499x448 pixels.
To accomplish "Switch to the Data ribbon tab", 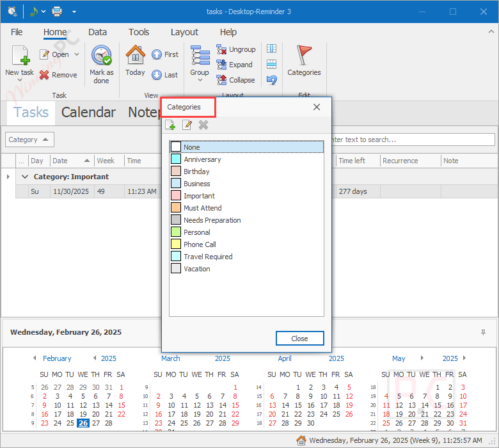I will [97, 32].
